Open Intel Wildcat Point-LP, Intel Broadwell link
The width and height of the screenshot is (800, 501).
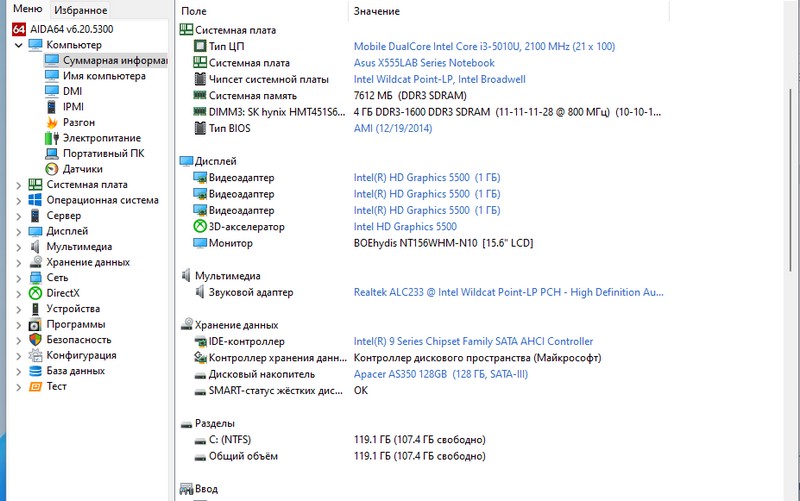(x=439, y=79)
